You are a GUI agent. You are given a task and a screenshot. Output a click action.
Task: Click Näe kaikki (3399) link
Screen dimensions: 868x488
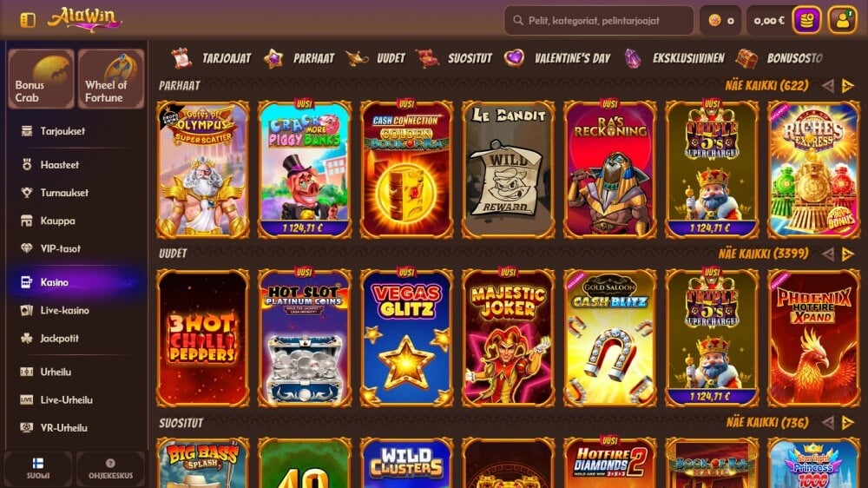coord(763,254)
